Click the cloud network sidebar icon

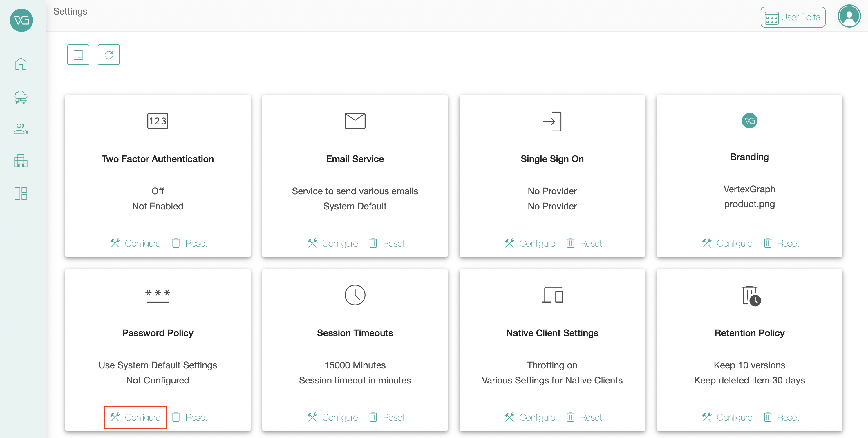[21, 97]
